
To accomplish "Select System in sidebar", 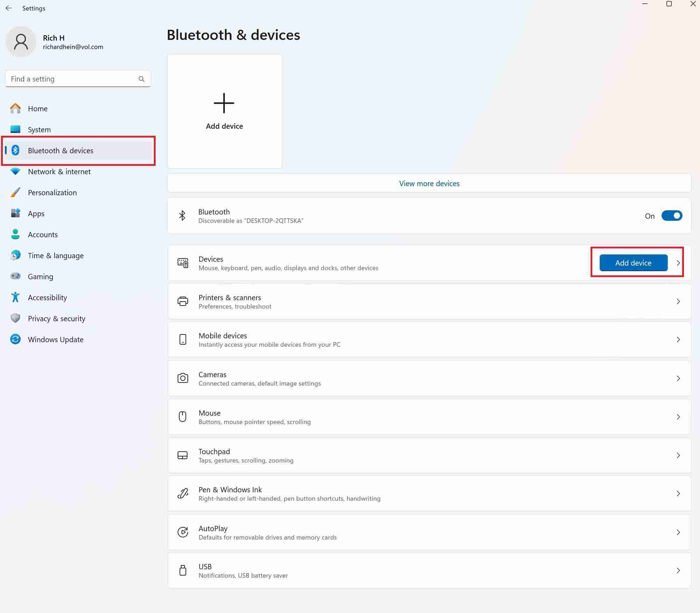I will point(78,129).
